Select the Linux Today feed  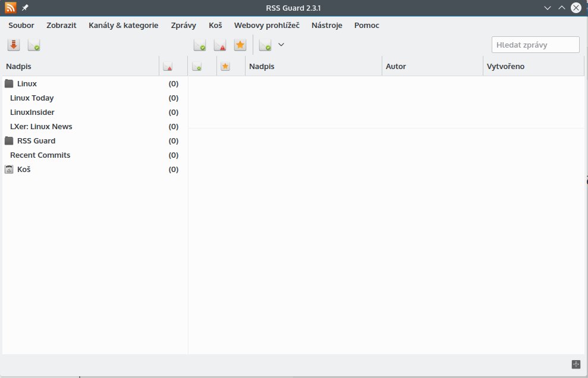click(x=32, y=98)
